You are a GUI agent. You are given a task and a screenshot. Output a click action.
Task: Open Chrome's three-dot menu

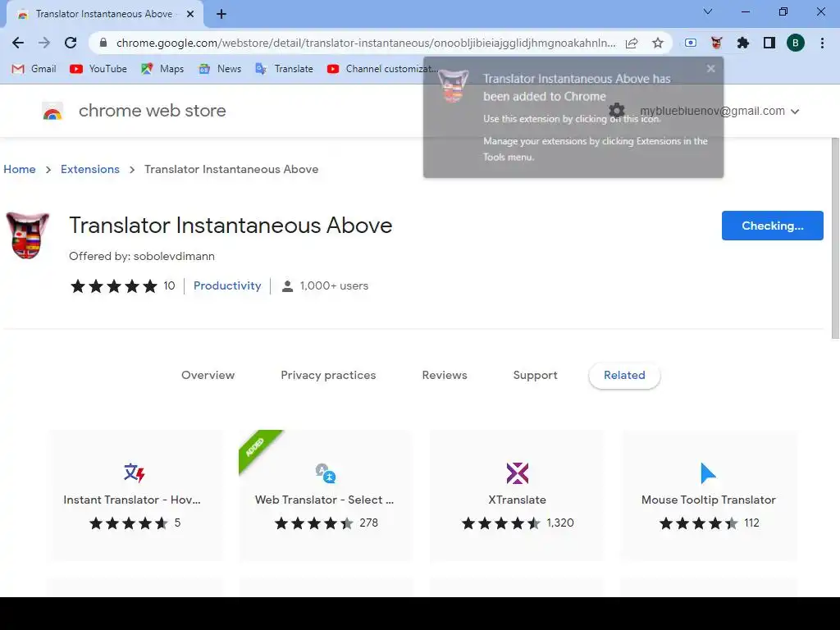[x=822, y=43]
